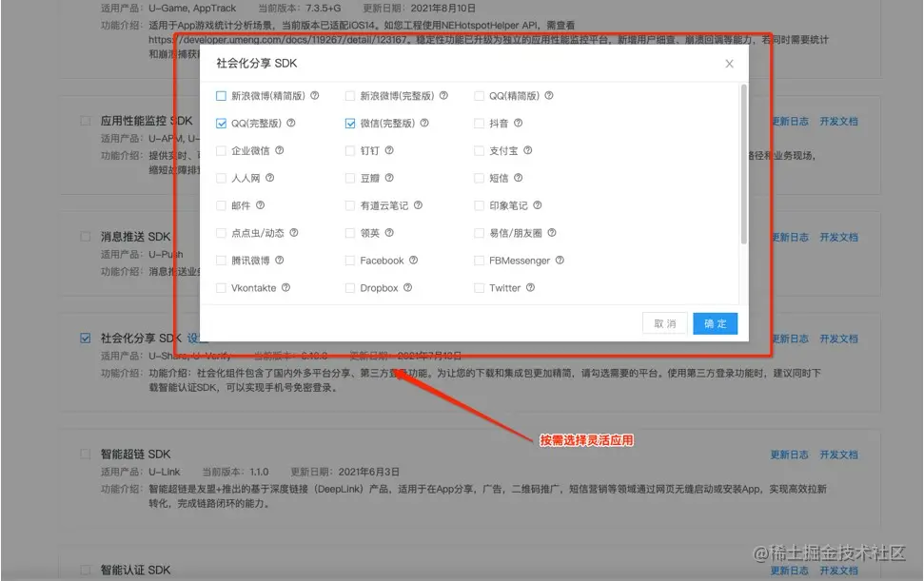924x581 pixels.
Task: Click help icon next to 抖音
Action: coord(518,123)
